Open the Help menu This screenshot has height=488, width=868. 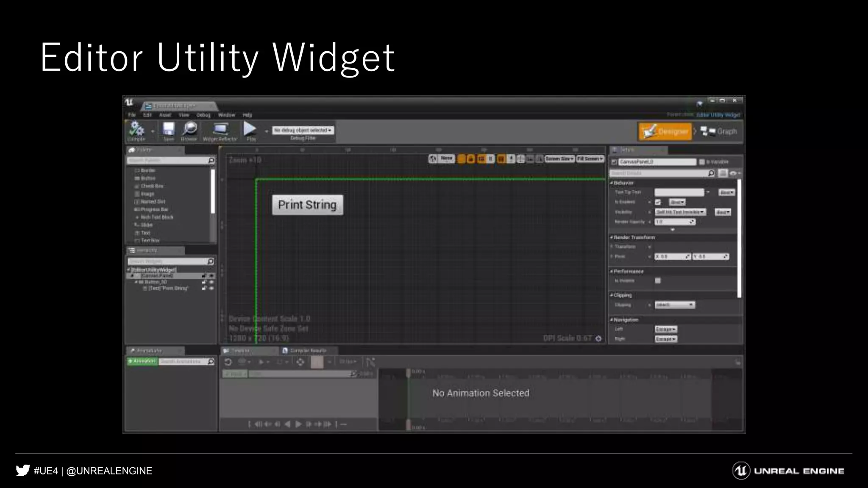pos(247,115)
